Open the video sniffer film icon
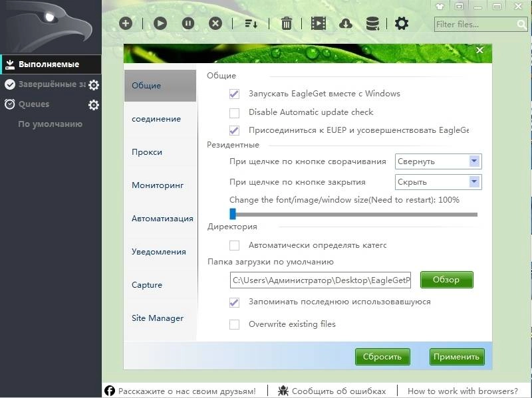532x398 pixels. tap(319, 23)
